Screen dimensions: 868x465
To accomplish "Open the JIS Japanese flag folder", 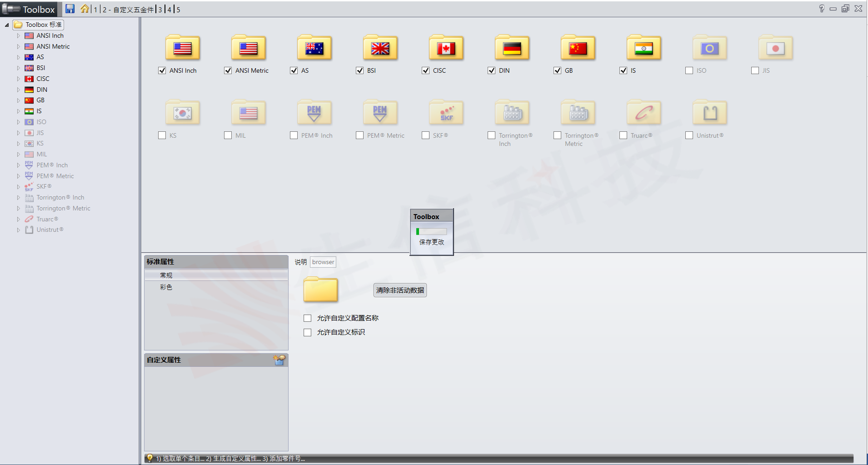I will [776, 48].
